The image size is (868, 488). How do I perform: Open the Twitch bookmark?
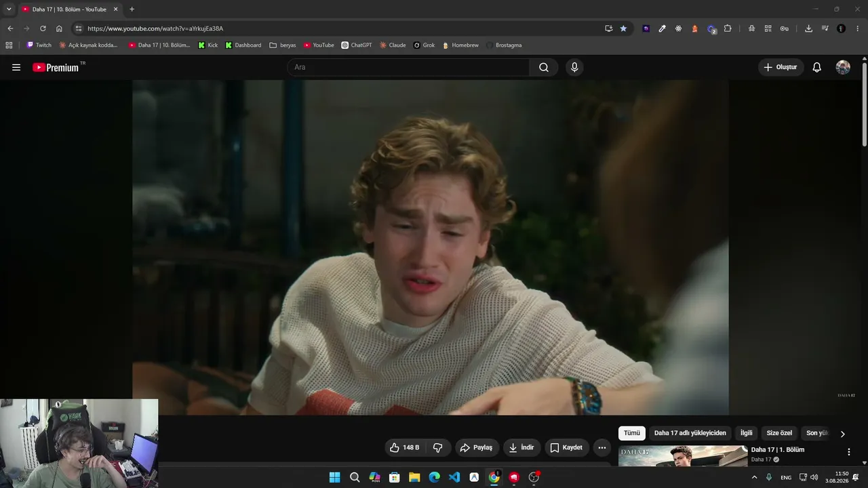tap(39, 45)
